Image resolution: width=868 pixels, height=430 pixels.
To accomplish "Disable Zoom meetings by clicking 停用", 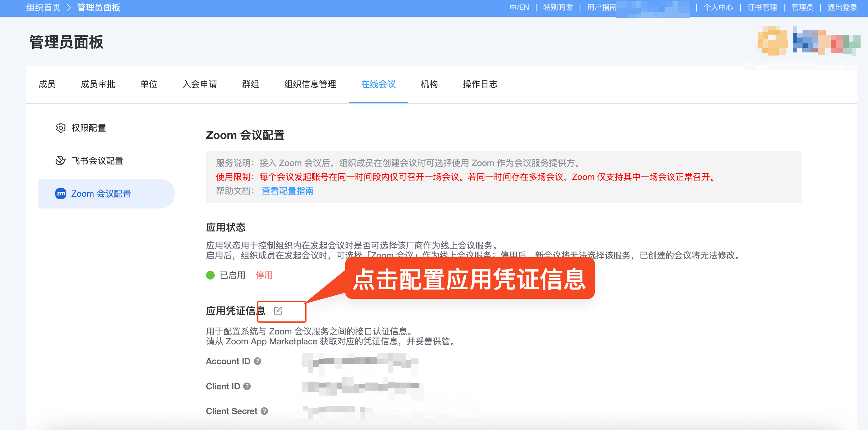I will (264, 275).
